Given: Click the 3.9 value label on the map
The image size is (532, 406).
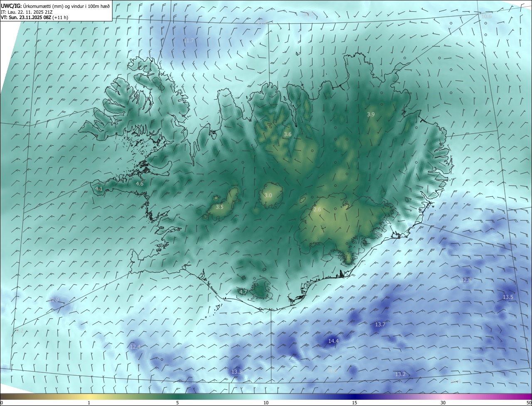Looking at the screenshot, I should click(x=371, y=114).
